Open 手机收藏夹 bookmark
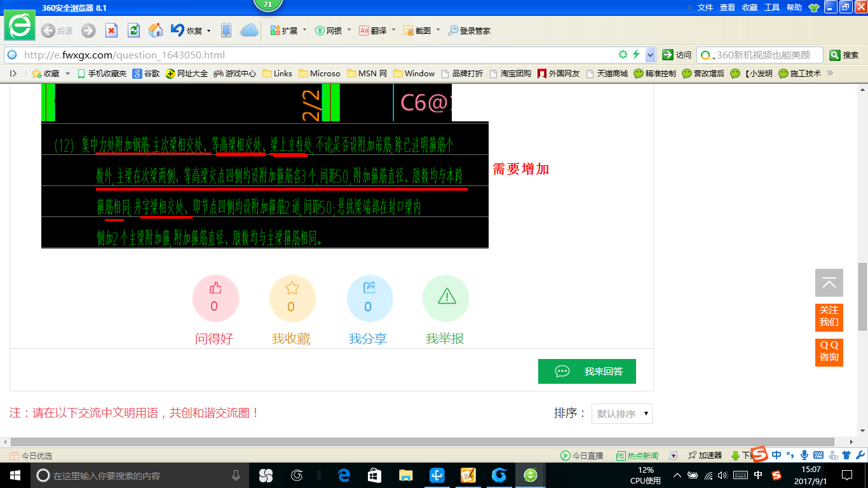Image resolution: width=868 pixels, height=488 pixels. [x=102, y=74]
